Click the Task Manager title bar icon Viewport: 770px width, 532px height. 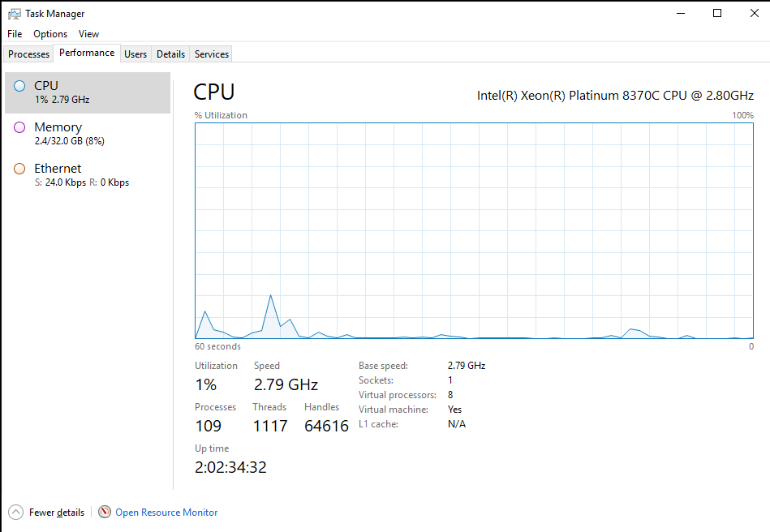(x=15, y=14)
